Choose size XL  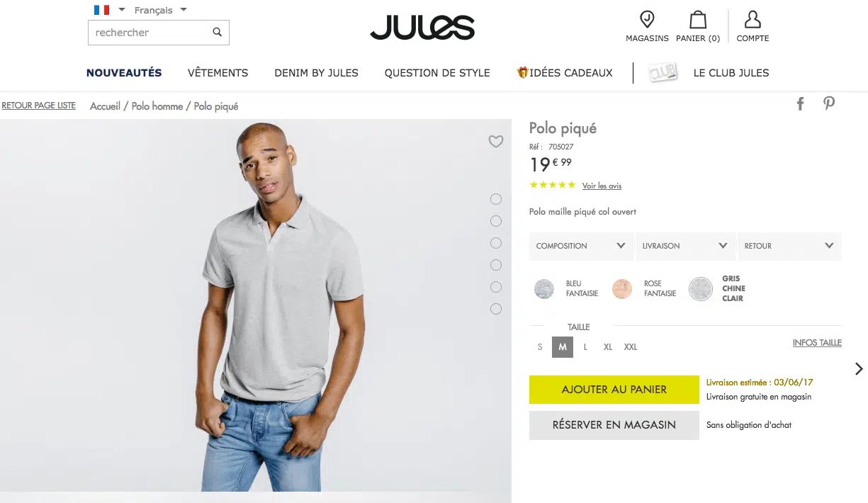(608, 347)
